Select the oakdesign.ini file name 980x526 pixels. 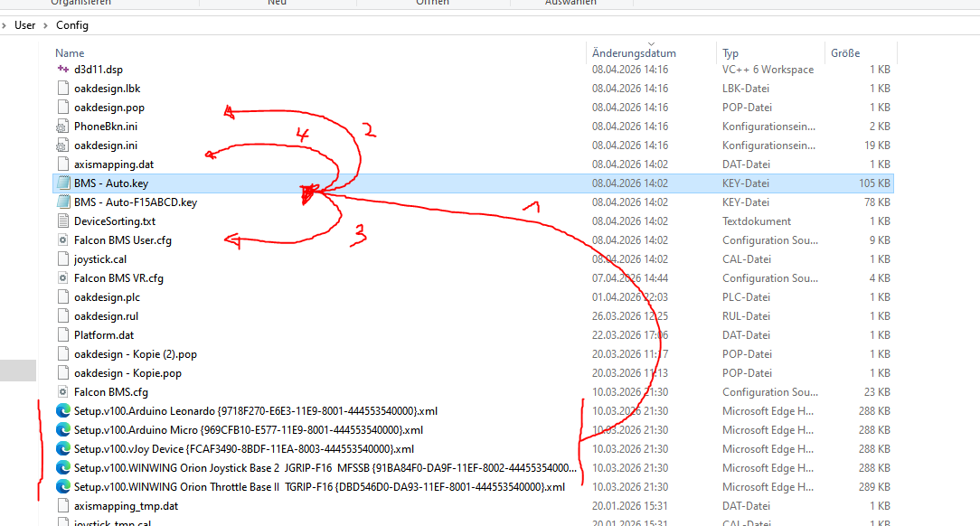106,145
